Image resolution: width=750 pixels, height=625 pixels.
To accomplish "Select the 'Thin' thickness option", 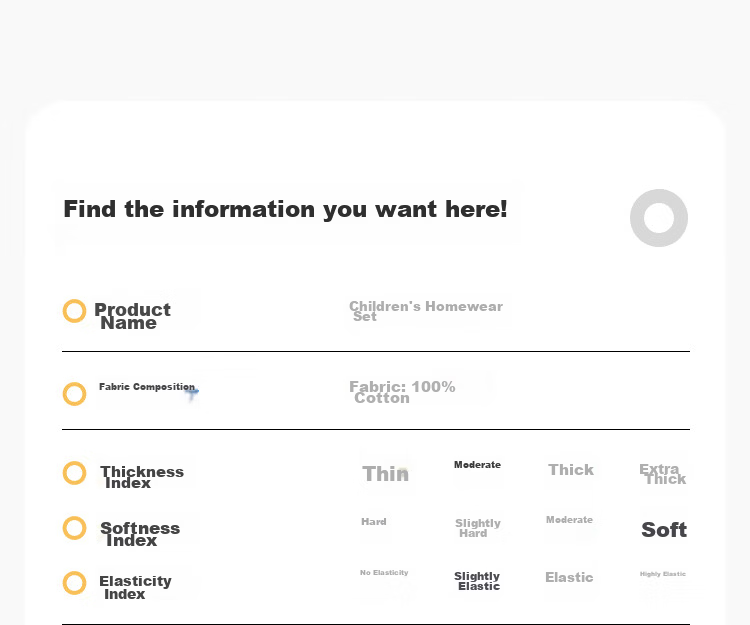I will (386, 474).
